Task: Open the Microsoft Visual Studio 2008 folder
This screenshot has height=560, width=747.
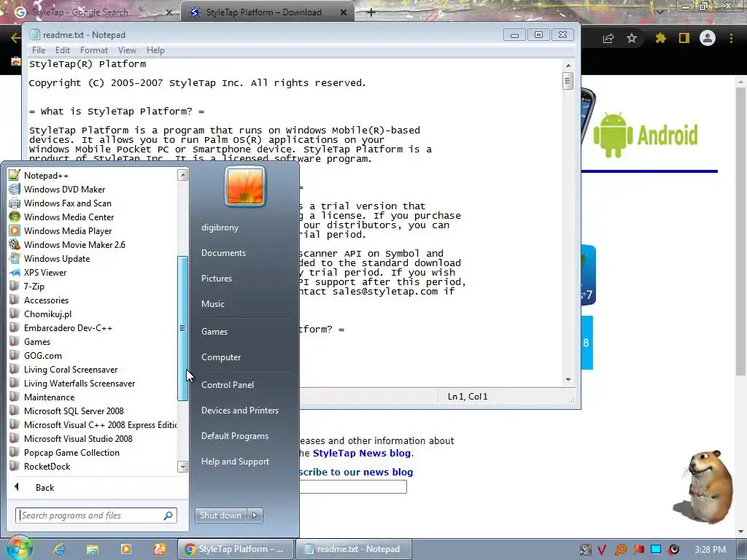Action: click(x=78, y=438)
